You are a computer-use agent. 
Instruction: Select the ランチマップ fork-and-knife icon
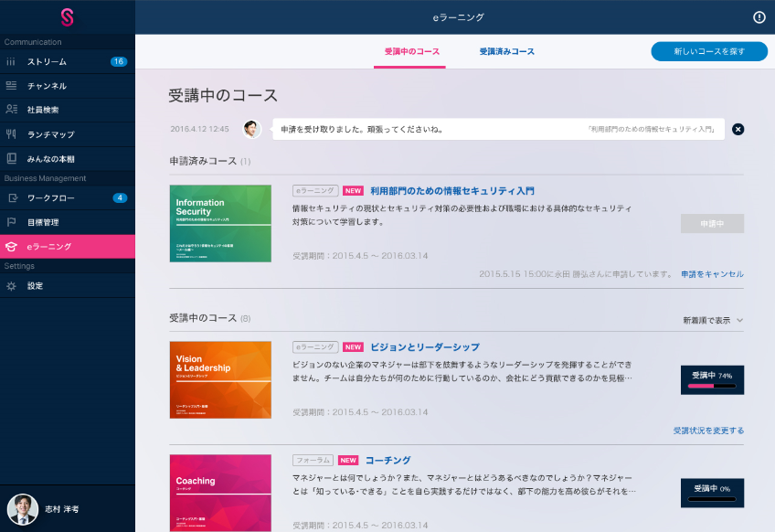coord(11,133)
